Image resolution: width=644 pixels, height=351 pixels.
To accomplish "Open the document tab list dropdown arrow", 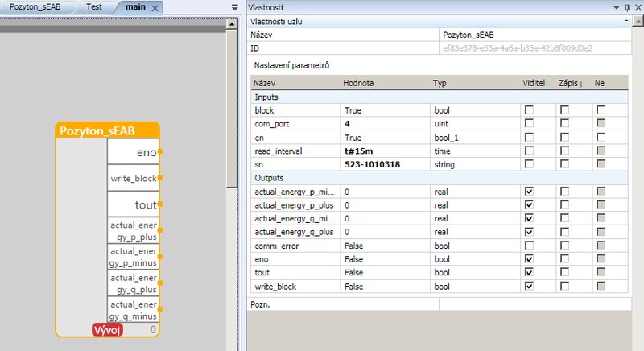I will click(x=234, y=7).
